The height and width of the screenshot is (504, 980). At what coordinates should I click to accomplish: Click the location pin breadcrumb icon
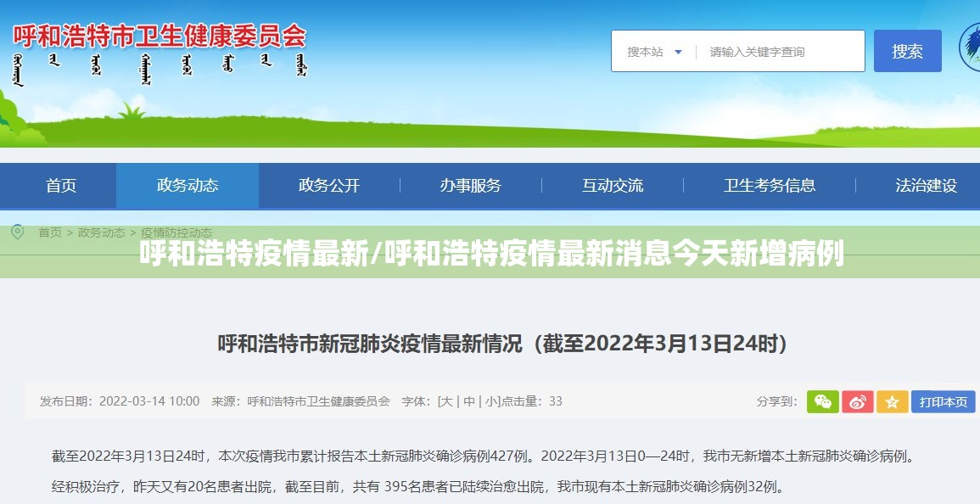18,232
